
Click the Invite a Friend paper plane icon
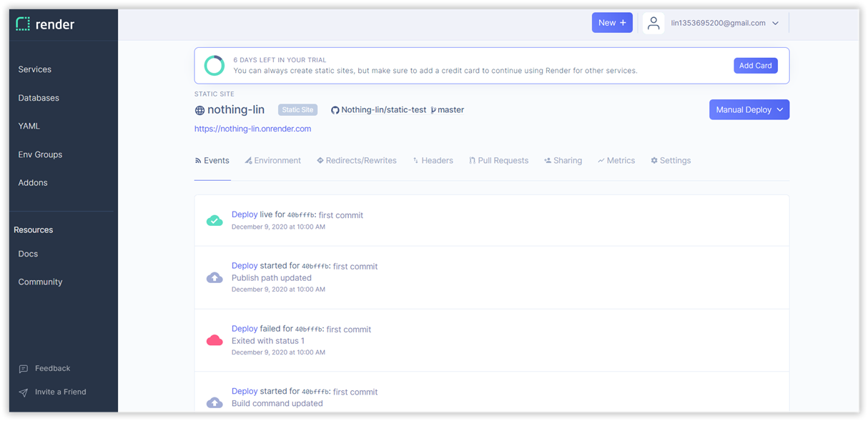tap(24, 392)
